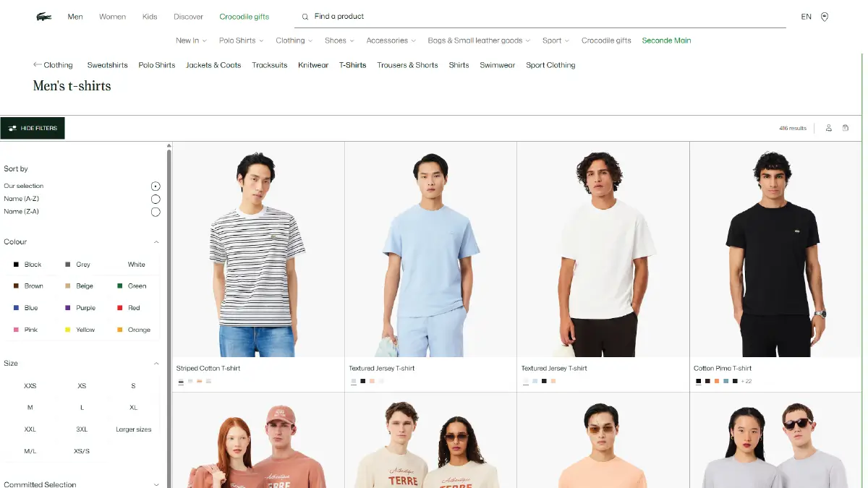The height and width of the screenshot is (488, 868).
Task: Open the Striped Cotton T-shirt product photo
Action: 258,249
